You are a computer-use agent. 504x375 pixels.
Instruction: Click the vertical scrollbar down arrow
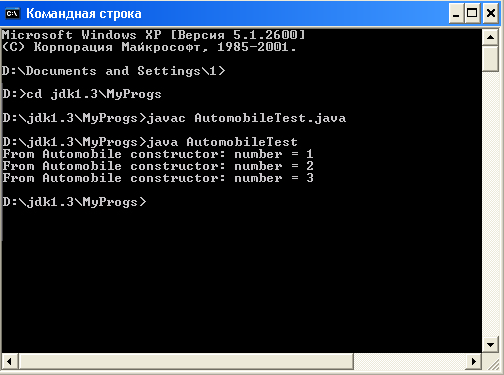490,344
